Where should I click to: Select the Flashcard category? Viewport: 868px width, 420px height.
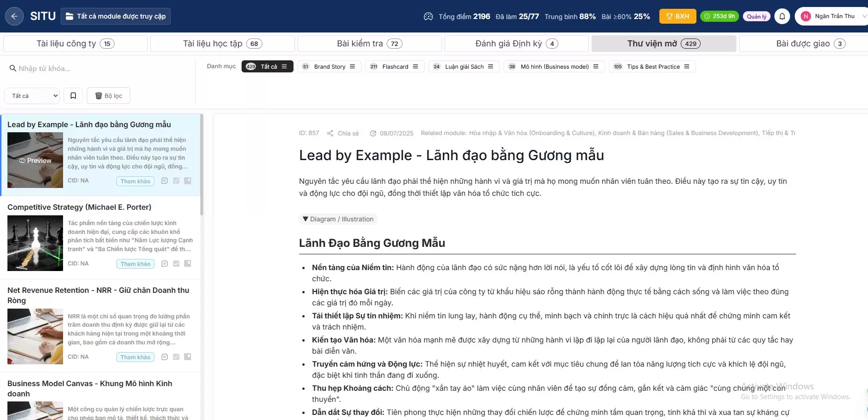(x=395, y=66)
